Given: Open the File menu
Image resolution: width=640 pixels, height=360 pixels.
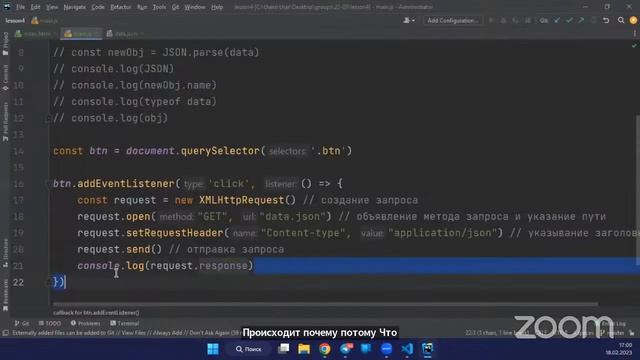Looking at the screenshot, I should [x=20, y=7].
